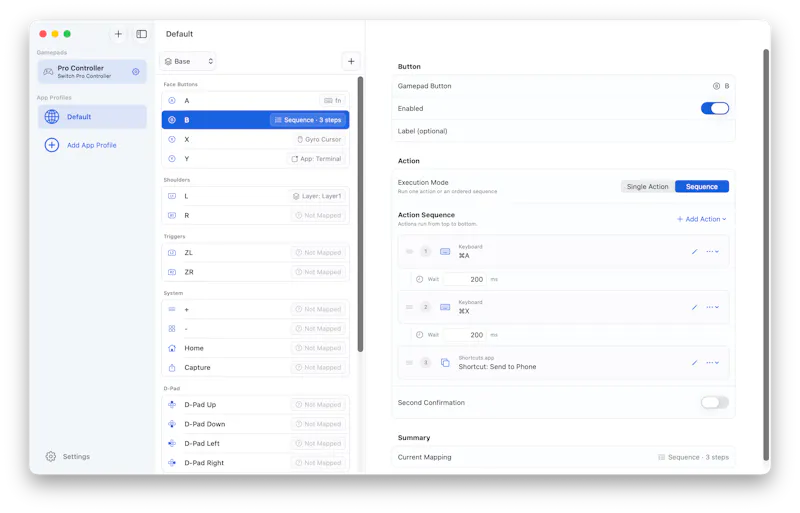Open the Base layer dropdown
The width and height of the screenshot is (800, 513).
188,62
